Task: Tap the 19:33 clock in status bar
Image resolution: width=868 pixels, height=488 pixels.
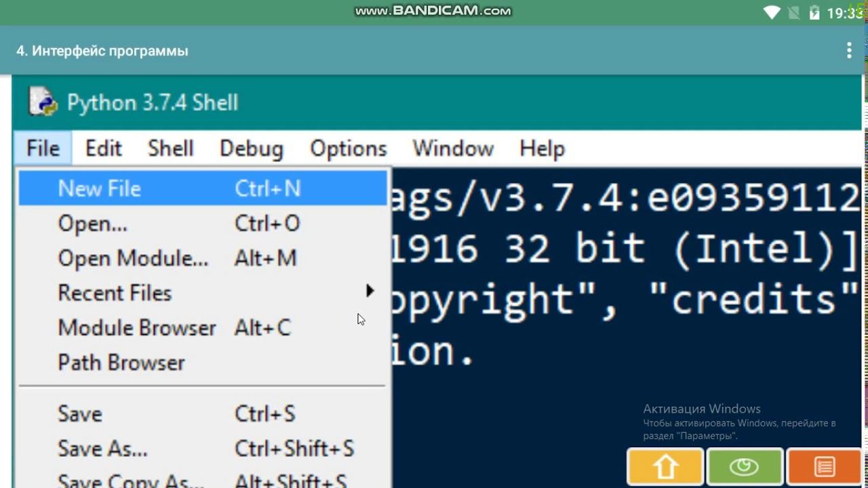Action: pyautogui.click(x=845, y=13)
